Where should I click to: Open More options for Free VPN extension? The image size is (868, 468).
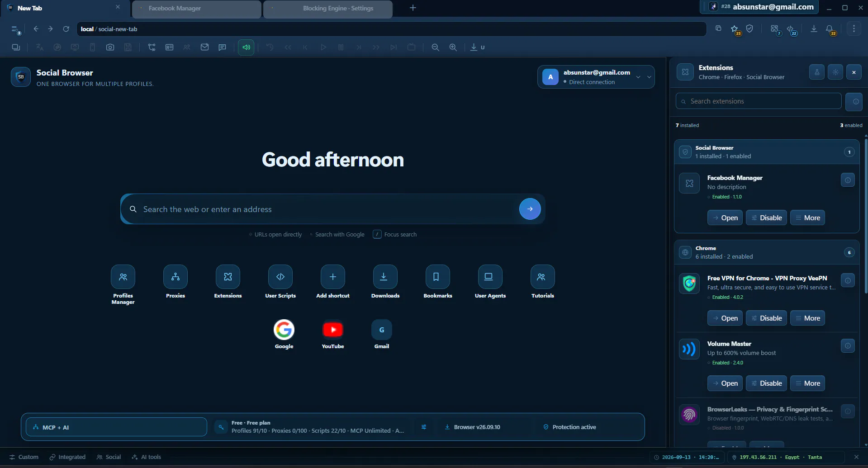click(x=808, y=318)
